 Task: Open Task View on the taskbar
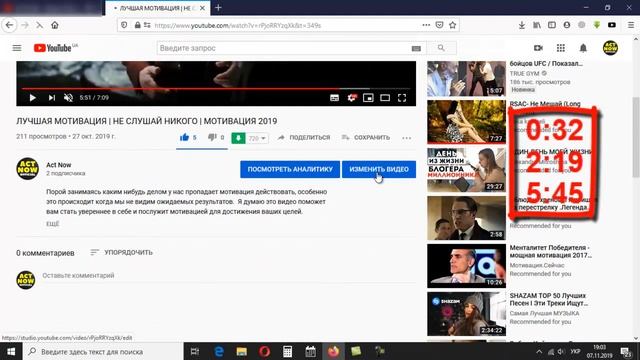[195, 351]
